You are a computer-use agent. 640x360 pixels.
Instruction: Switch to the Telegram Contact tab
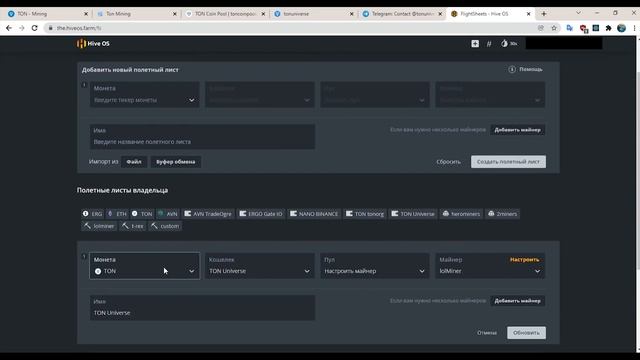(x=401, y=14)
